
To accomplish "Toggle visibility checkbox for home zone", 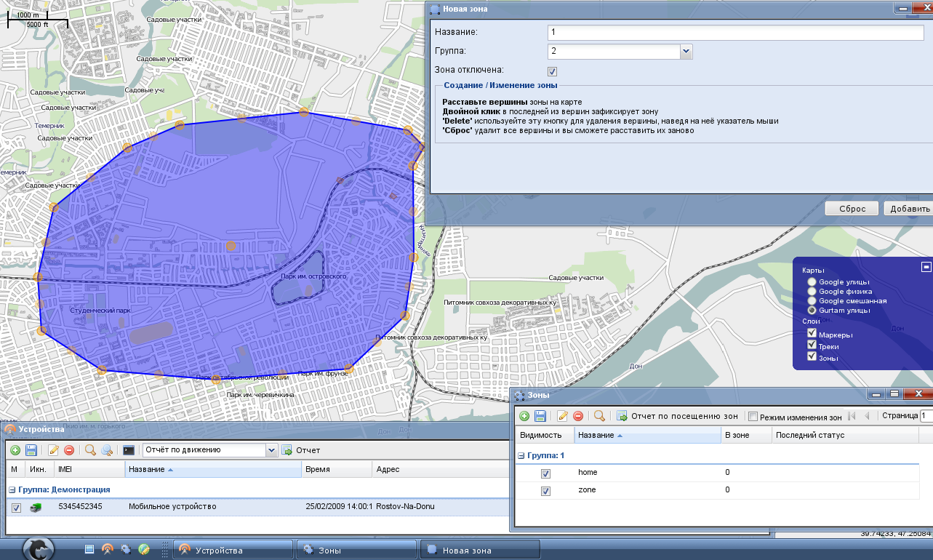I will point(545,473).
